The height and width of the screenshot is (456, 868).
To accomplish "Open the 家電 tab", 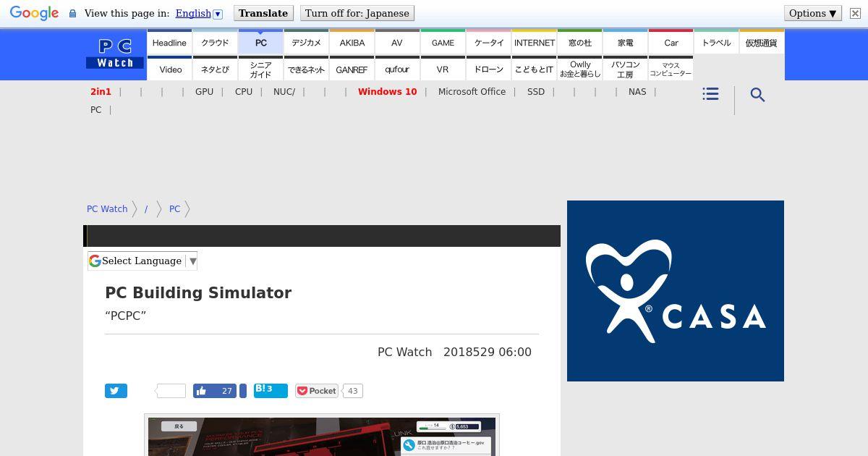I will click(x=626, y=43).
